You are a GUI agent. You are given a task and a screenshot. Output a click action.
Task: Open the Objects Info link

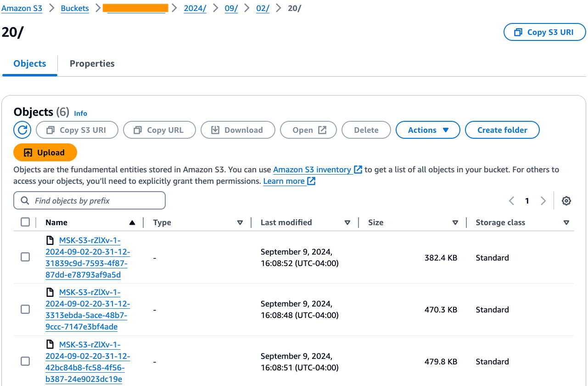[x=80, y=113]
